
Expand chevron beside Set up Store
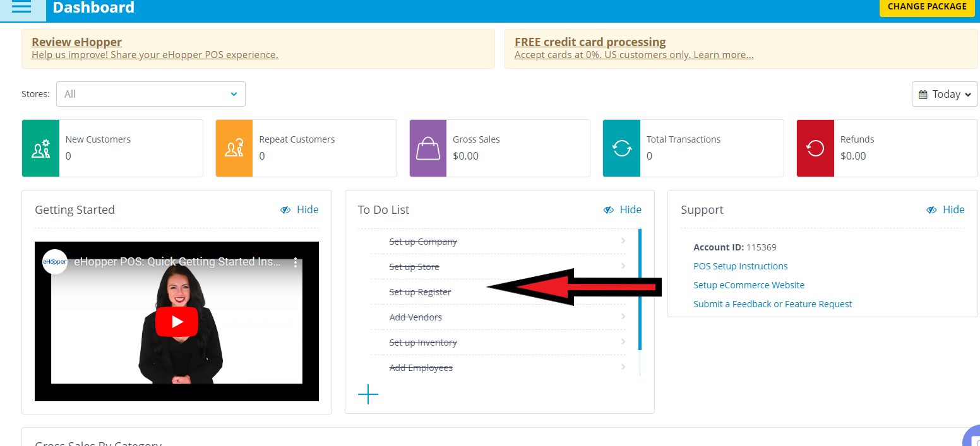[x=623, y=266]
